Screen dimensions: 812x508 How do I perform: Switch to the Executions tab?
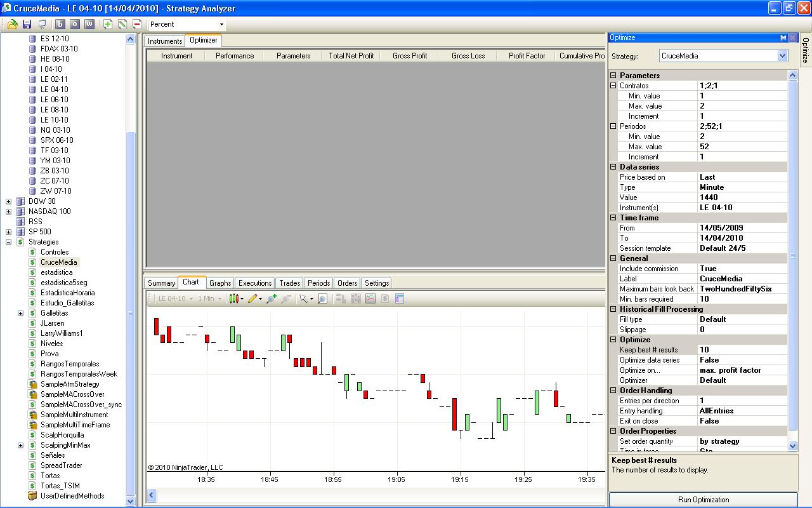255,283
